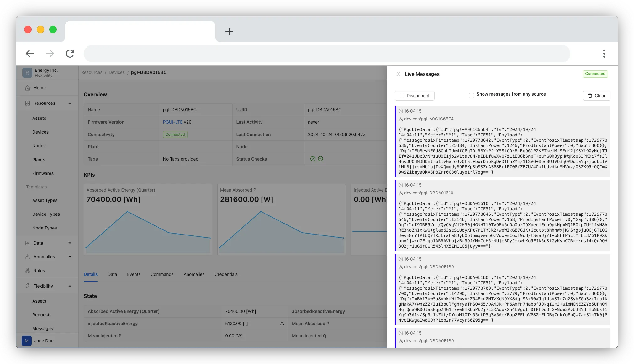Click the Energy Inc. organization logo
The image size is (634, 364).
27,73
